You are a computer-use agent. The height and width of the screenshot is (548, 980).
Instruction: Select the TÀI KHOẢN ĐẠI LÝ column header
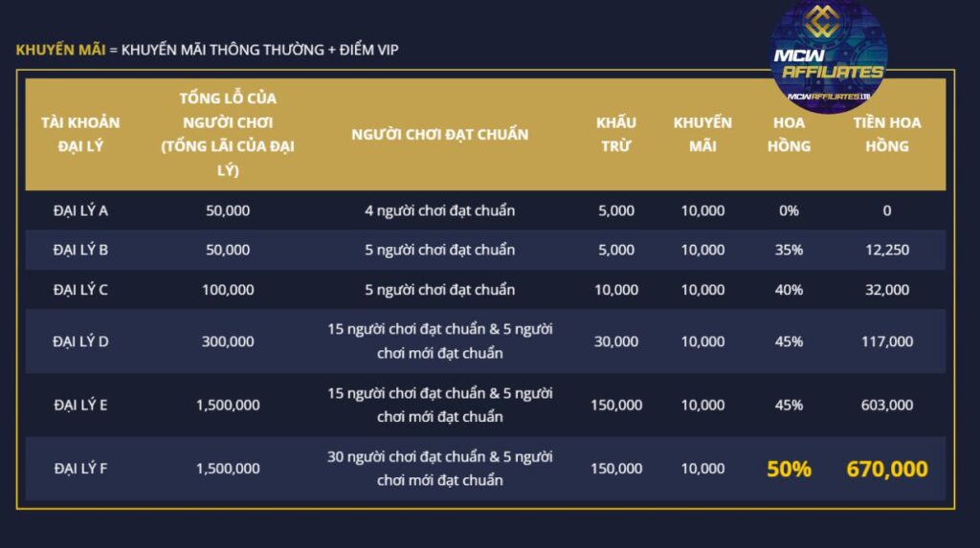click(80, 135)
